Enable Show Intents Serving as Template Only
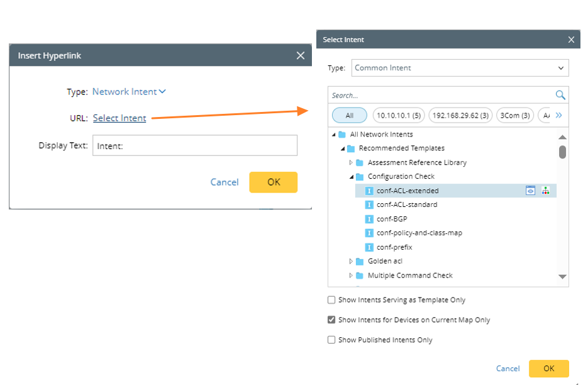 (331, 300)
